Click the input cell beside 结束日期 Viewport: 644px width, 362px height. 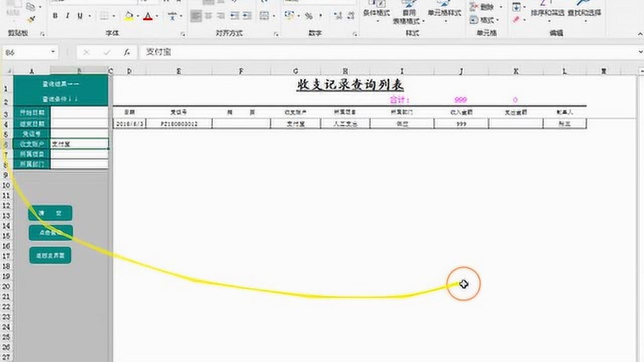[x=79, y=123]
